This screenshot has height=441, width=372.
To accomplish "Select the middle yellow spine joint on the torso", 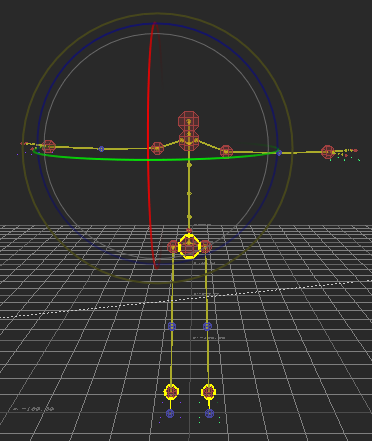I will [x=189, y=193].
